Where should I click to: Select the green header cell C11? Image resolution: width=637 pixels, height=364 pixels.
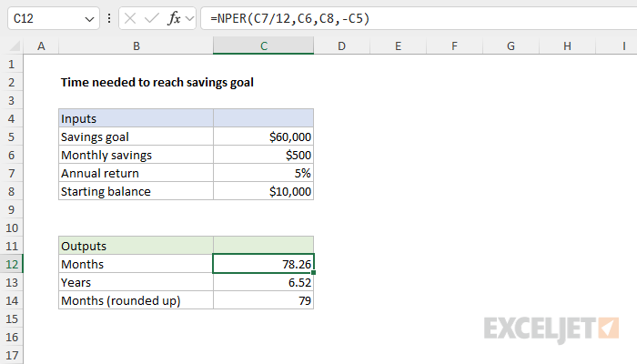click(264, 246)
